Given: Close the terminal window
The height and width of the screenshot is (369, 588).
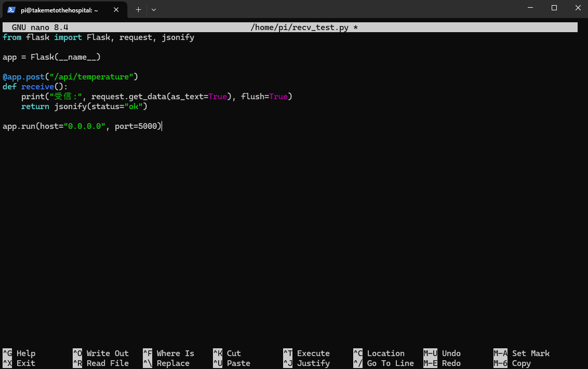Looking at the screenshot, I should (x=578, y=7).
